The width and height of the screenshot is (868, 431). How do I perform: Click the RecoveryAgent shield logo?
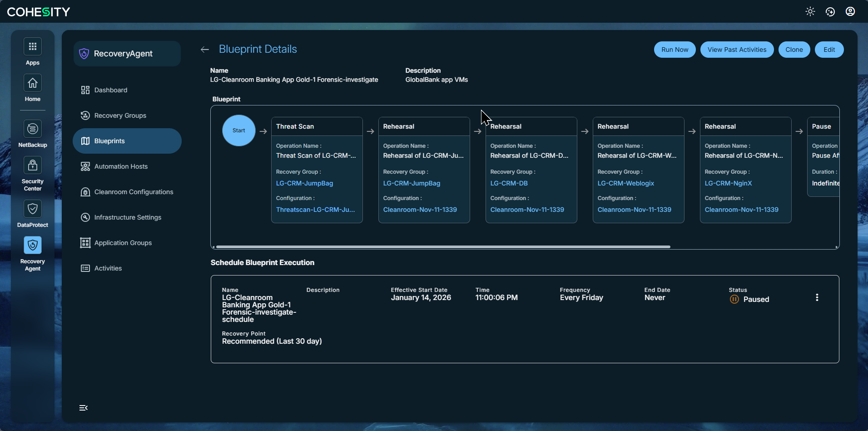coord(84,54)
